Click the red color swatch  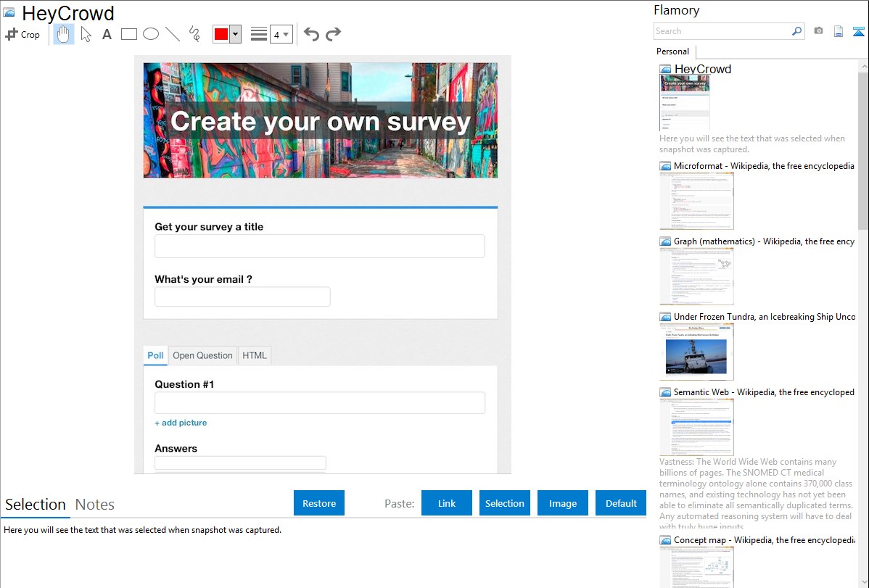221,34
